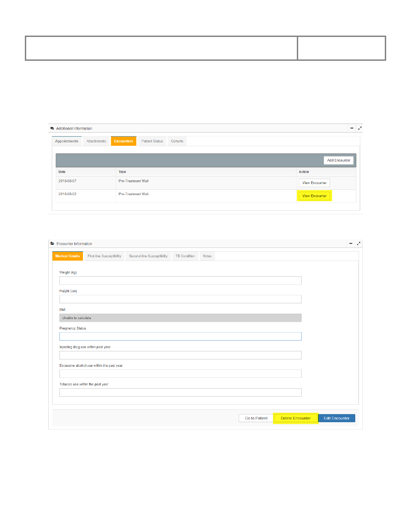The height and width of the screenshot is (532, 411).
Task: Click Pre-Treatment Visit in the 2018-08-02 row
Action: coord(133,194)
